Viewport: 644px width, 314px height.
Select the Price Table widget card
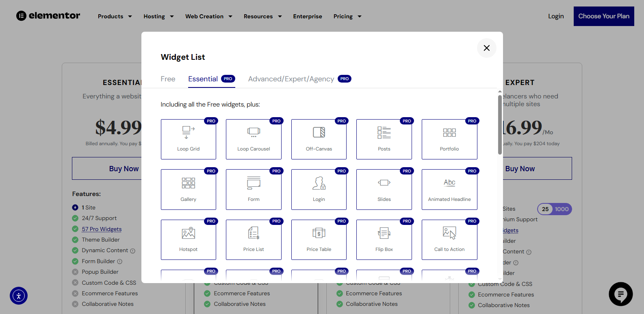319,240
